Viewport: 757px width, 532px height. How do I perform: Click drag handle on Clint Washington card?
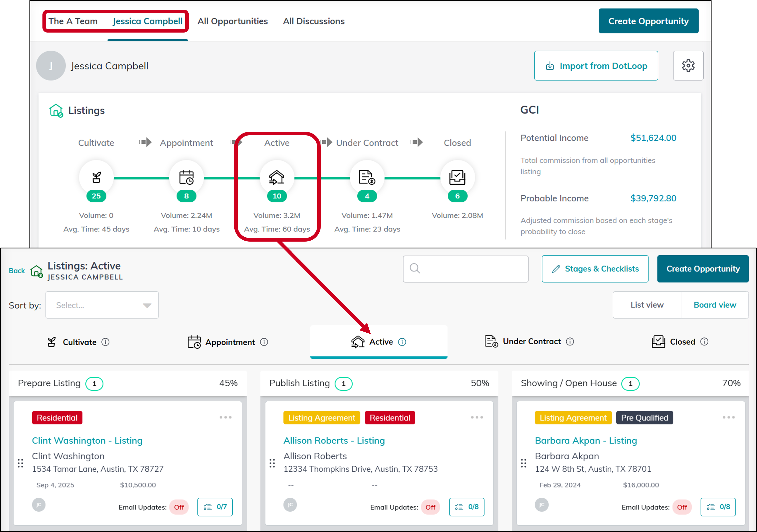[20, 463]
